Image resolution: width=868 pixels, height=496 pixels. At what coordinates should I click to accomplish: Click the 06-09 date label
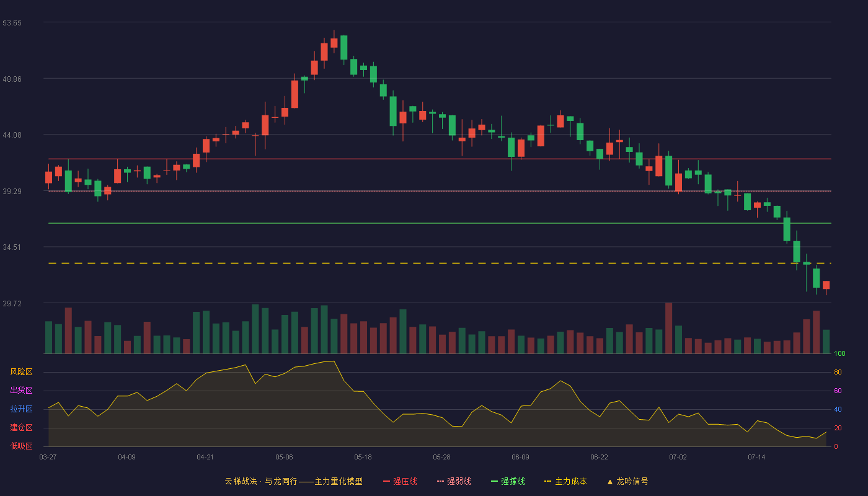[x=520, y=457]
